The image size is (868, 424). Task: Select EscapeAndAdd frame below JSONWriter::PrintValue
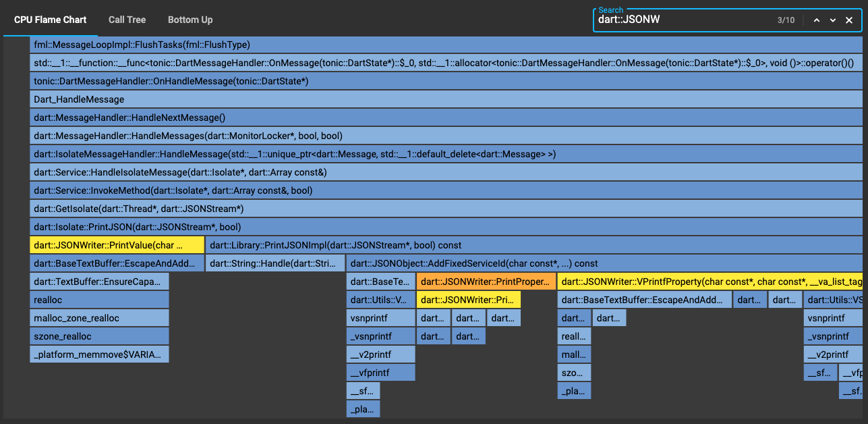117,263
